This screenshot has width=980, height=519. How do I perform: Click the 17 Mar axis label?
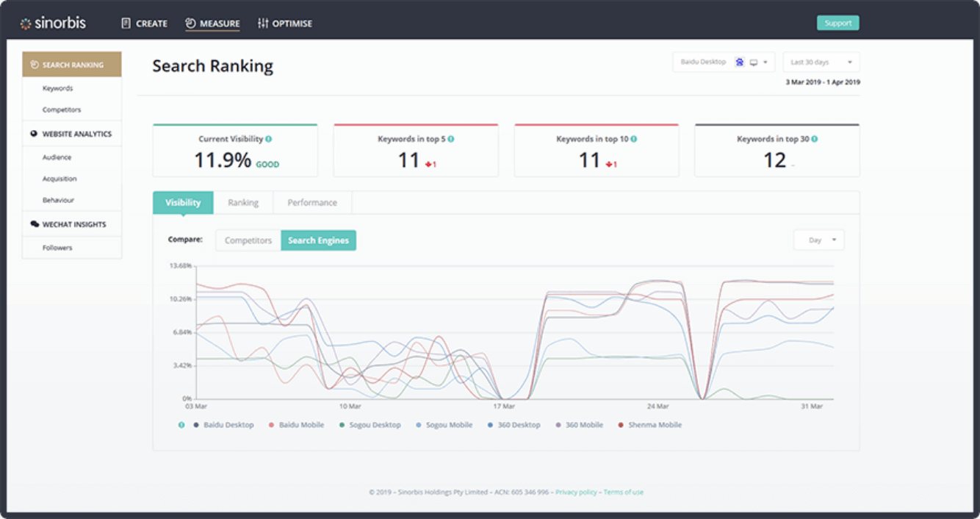(504, 406)
